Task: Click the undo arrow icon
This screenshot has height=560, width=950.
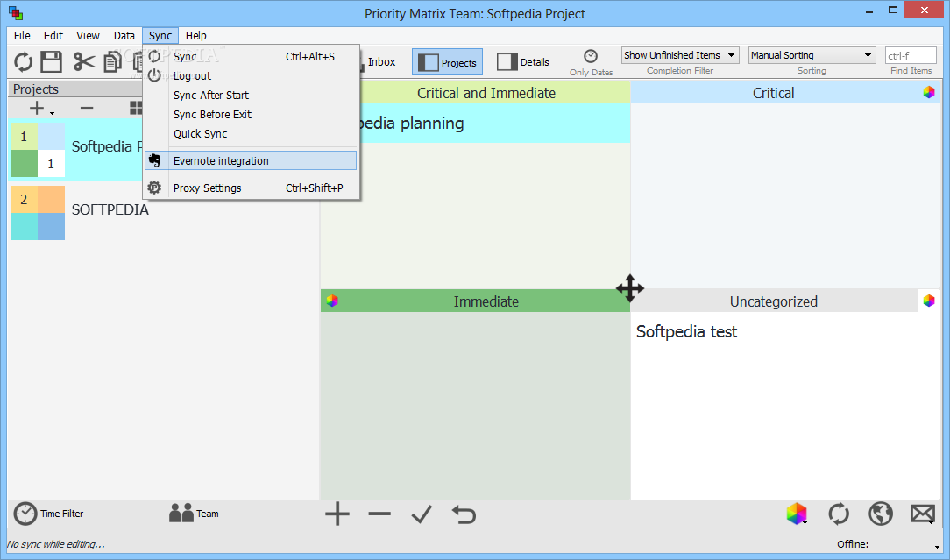Action: pos(464,514)
